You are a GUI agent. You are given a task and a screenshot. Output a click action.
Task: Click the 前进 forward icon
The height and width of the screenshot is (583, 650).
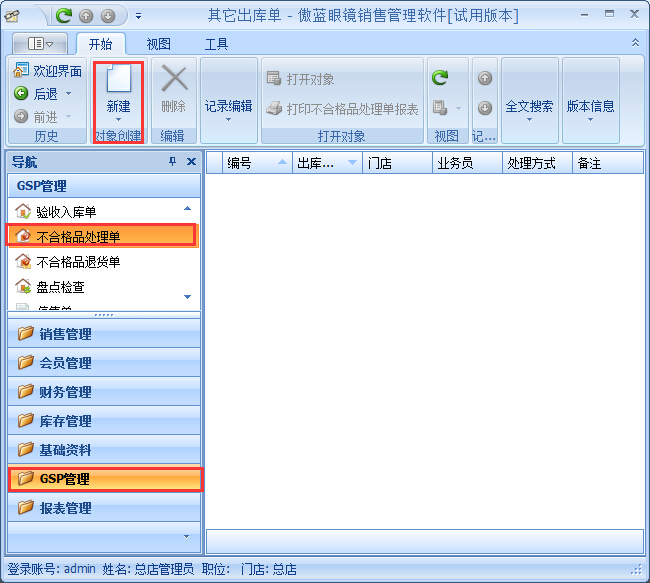tap(21, 116)
